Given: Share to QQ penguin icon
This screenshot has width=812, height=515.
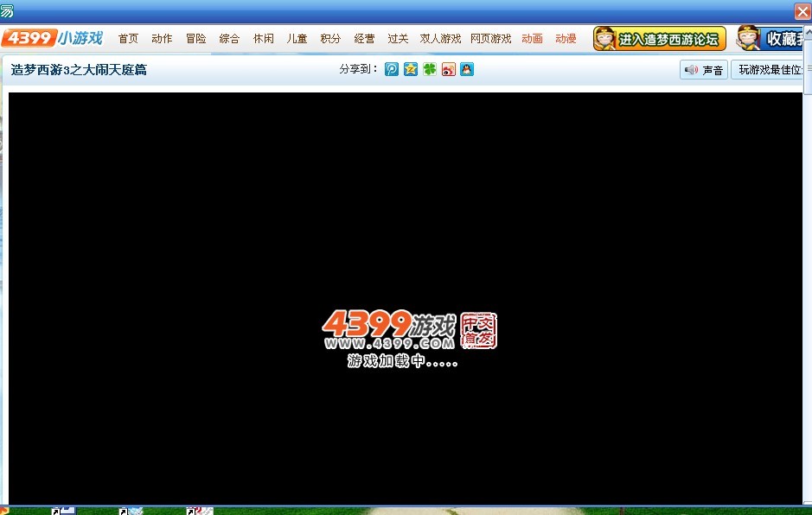Looking at the screenshot, I should [x=467, y=69].
